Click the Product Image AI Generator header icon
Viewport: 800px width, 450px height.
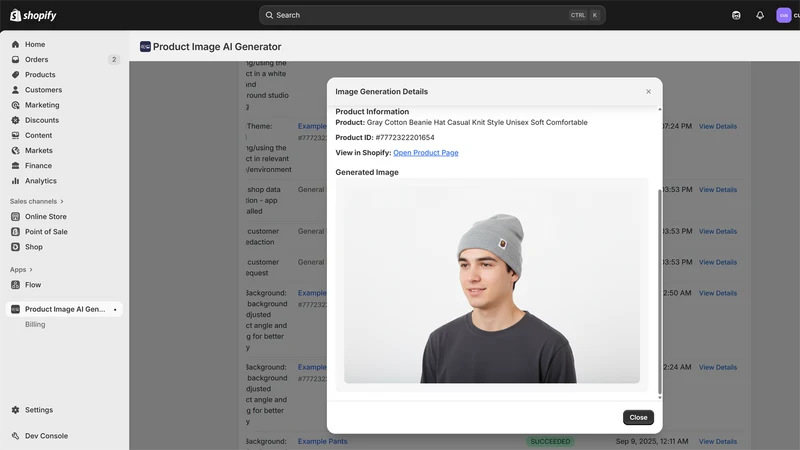click(145, 46)
